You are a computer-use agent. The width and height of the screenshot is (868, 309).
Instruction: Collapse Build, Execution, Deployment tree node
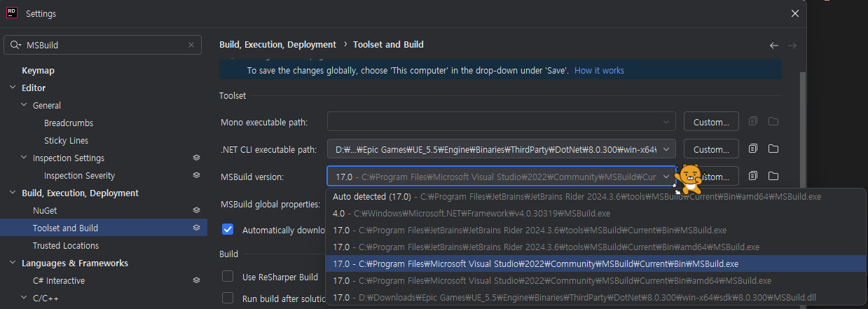click(x=12, y=193)
